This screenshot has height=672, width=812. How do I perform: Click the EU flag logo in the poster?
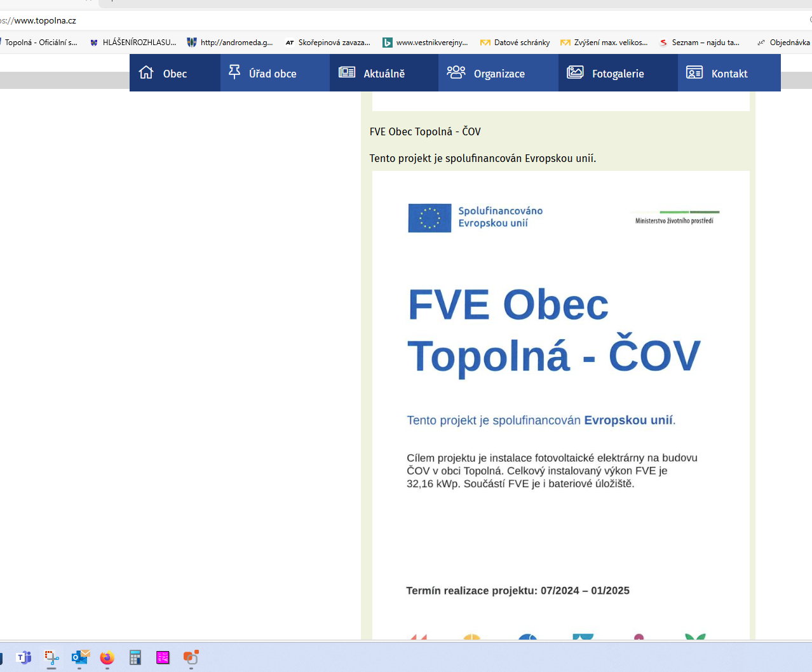click(x=430, y=218)
